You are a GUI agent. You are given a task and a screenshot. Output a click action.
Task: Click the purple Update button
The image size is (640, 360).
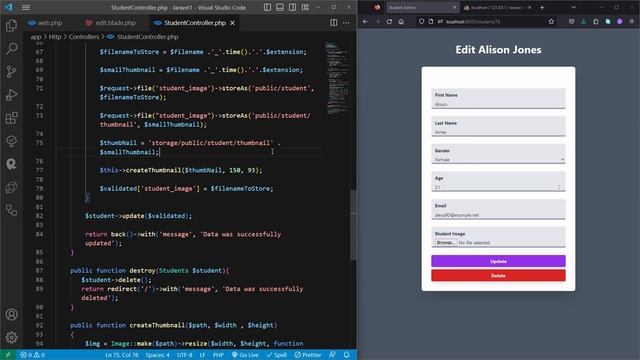pos(498,261)
